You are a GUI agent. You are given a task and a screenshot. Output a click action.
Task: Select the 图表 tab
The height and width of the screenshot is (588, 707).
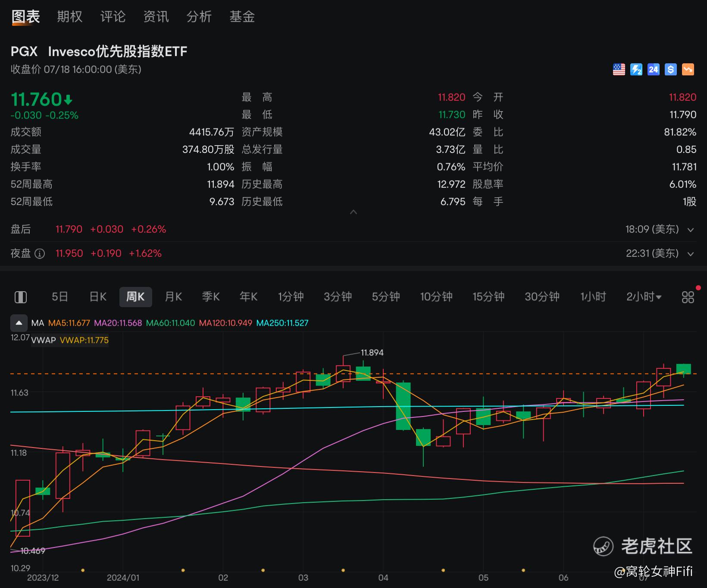click(26, 17)
